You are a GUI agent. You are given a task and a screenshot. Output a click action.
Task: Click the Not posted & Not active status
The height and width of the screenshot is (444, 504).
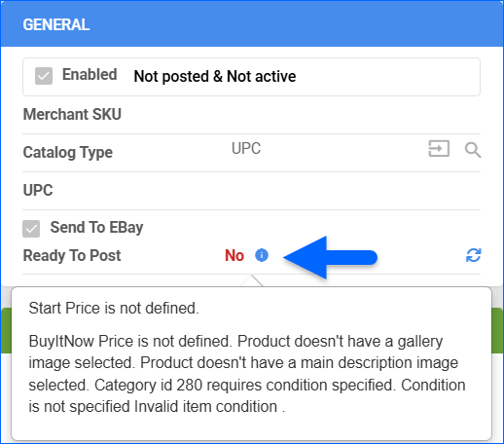point(215,77)
